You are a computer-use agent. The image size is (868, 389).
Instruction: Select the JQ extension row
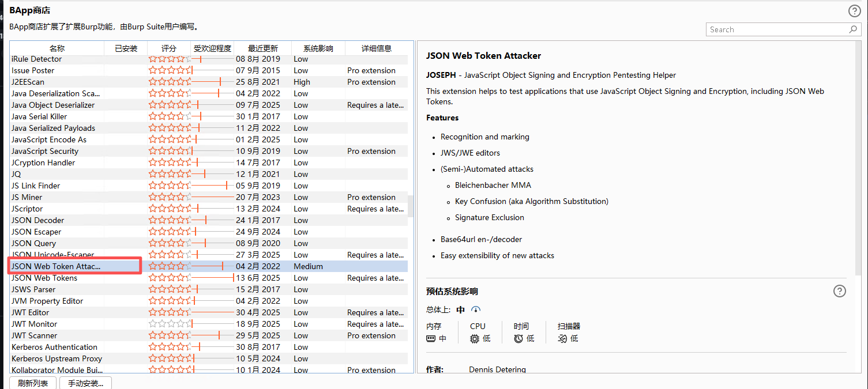tap(209, 174)
